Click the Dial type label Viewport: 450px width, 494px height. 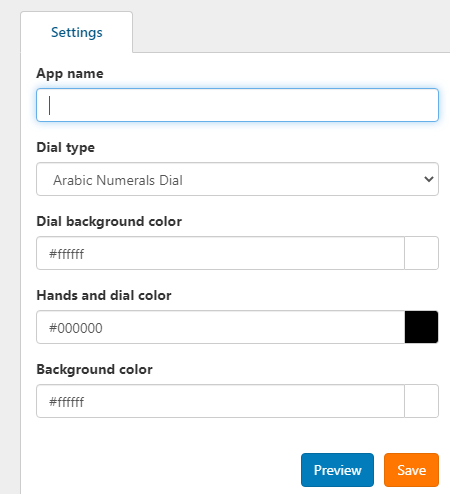[x=65, y=147]
